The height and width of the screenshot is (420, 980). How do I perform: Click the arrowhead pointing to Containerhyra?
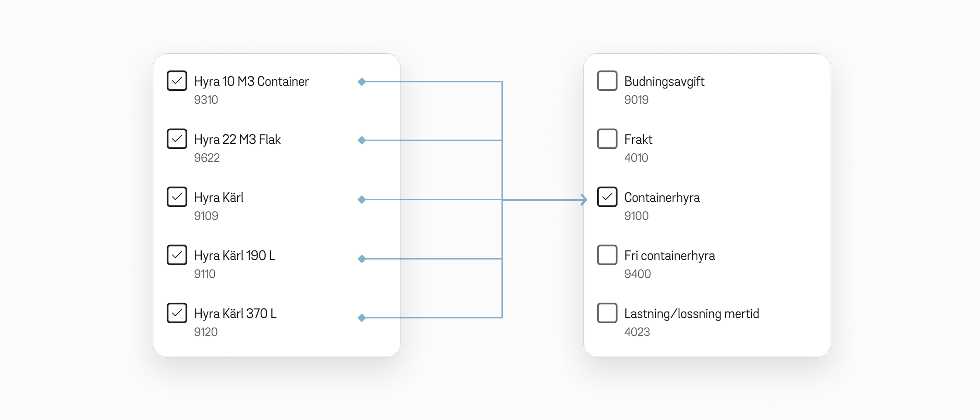click(x=584, y=199)
